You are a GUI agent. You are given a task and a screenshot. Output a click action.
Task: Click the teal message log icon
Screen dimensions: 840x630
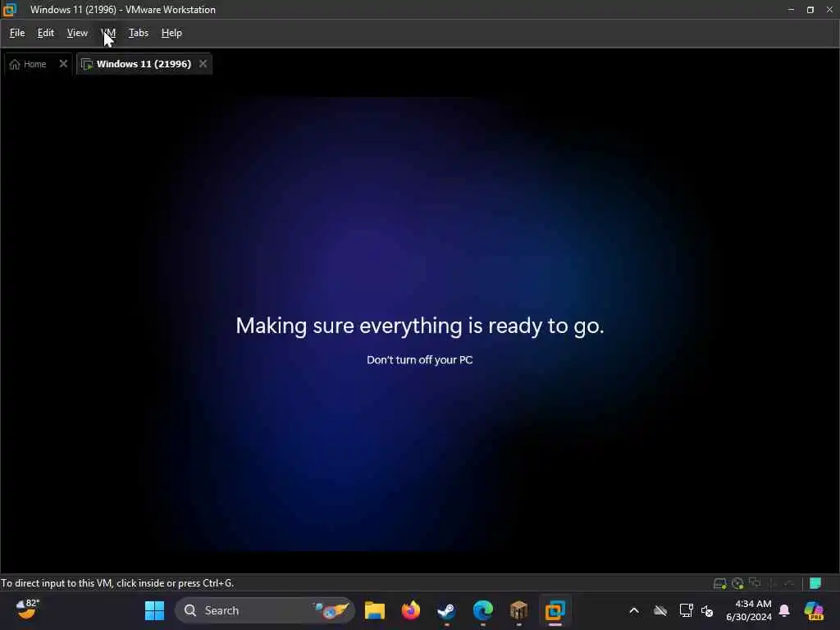pos(815,583)
